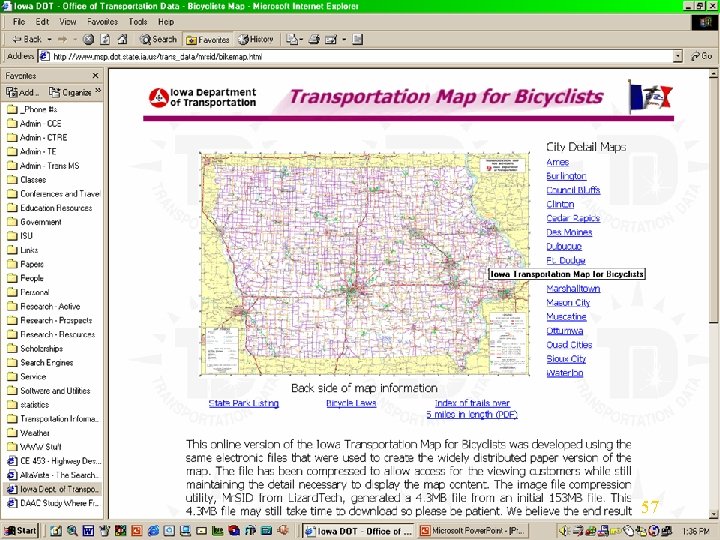Click the Back navigation button

point(27,39)
